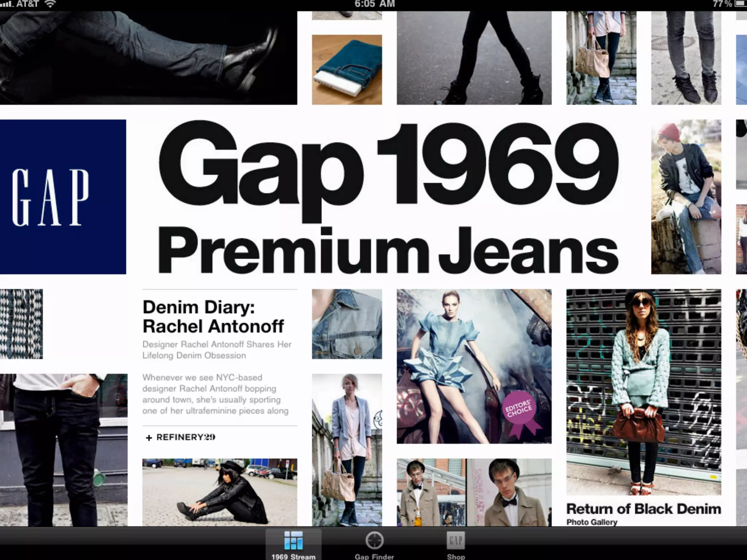Tap the 6:05 AM clock
The height and width of the screenshot is (560, 747).
coord(375,4)
